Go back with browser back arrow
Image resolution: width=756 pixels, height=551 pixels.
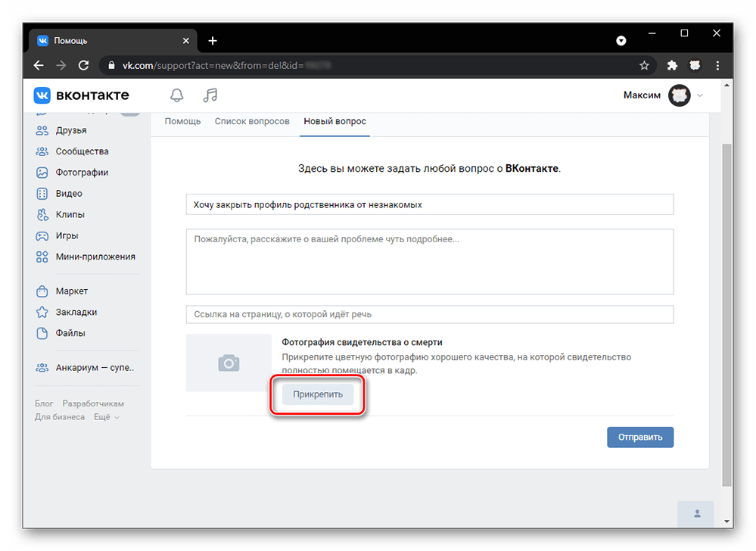[39, 66]
